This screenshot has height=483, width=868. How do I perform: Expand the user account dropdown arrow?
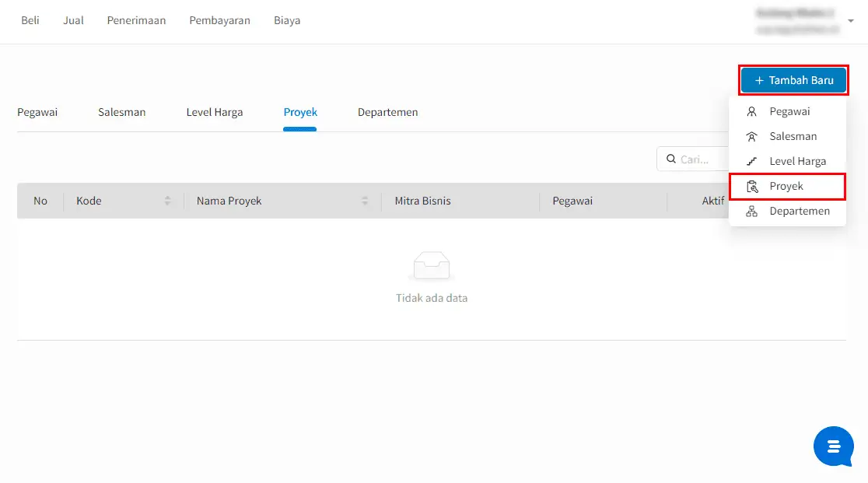[x=851, y=21]
